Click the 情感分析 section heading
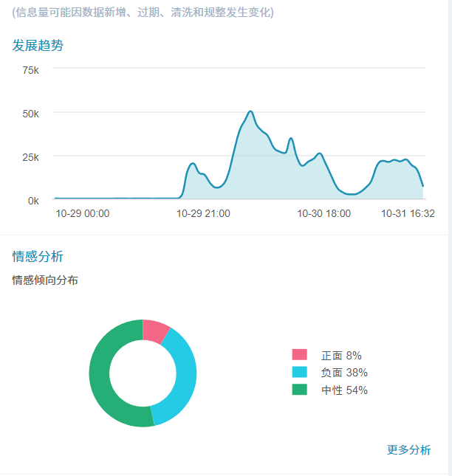 pyautogui.click(x=38, y=257)
